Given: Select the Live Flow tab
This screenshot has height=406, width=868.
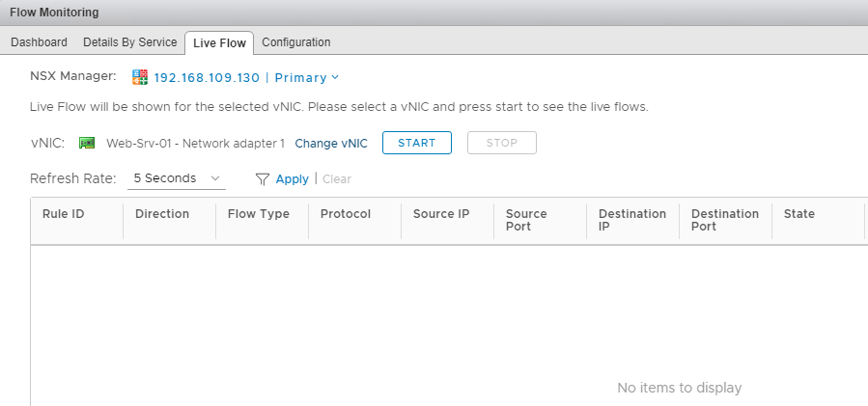Looking at the screenshot, I should tap(219, 42).
